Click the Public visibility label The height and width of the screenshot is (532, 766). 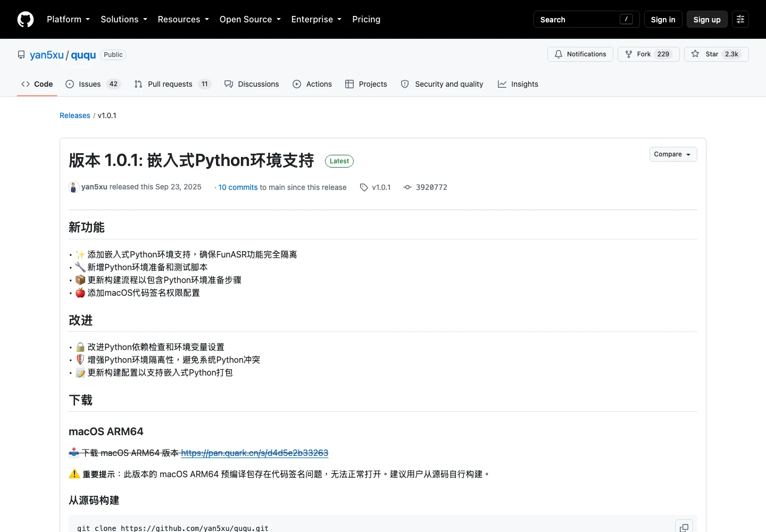[113, 55]
